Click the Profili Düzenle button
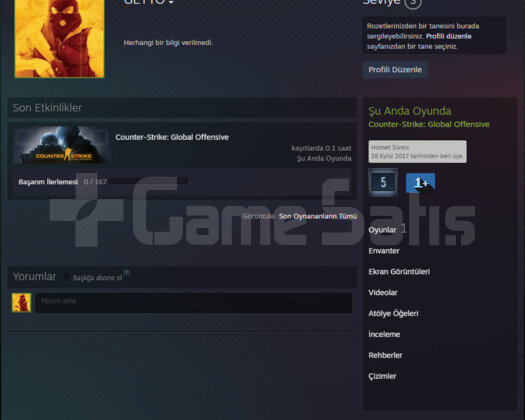The image size is (525, 420). coord(395,70)
